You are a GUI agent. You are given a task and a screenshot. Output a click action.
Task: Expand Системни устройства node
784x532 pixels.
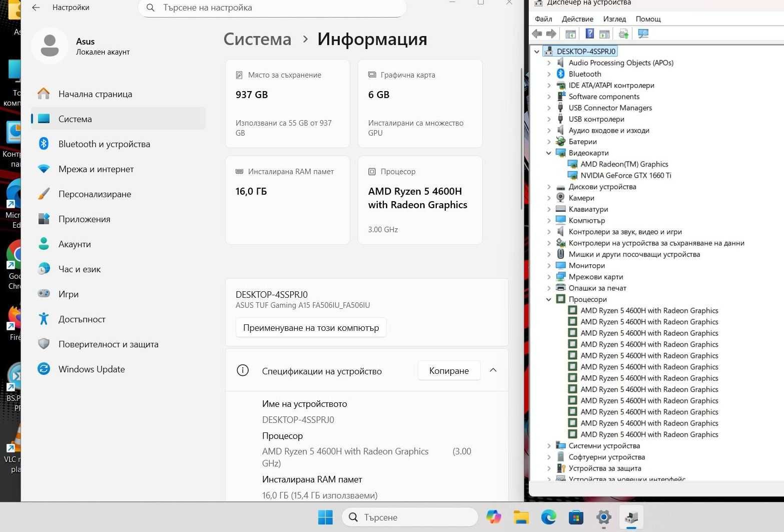[x=549, y=445]
